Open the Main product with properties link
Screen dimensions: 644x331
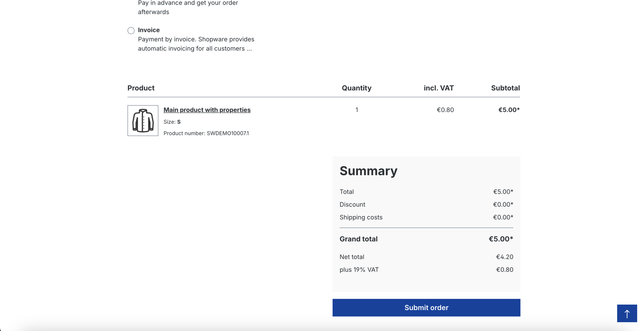coord(207,110)
